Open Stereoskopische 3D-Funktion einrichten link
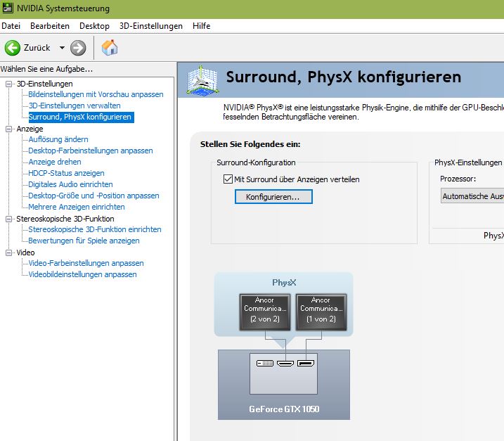This screenshot has width=504, height=441. [x=95, y=229]
